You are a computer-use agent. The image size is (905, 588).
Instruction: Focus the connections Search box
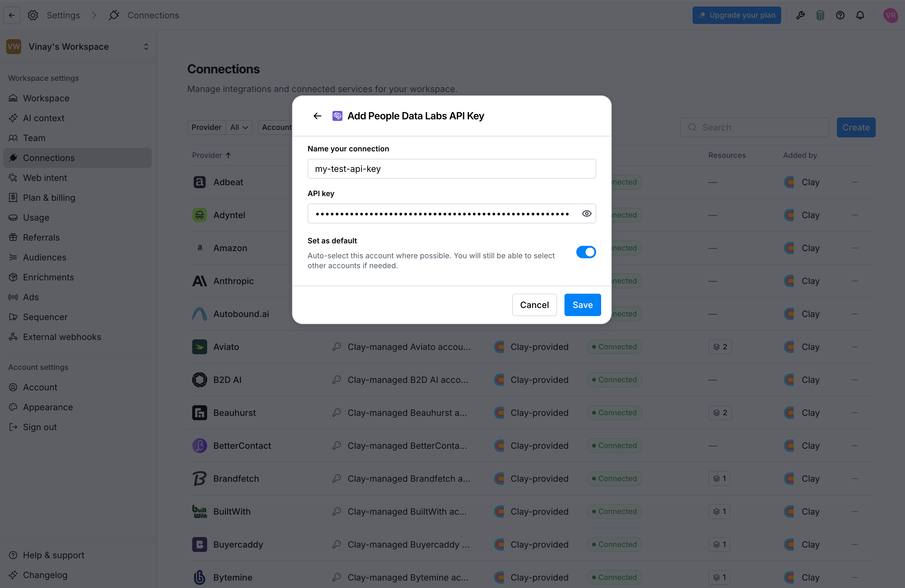point(754,128)
